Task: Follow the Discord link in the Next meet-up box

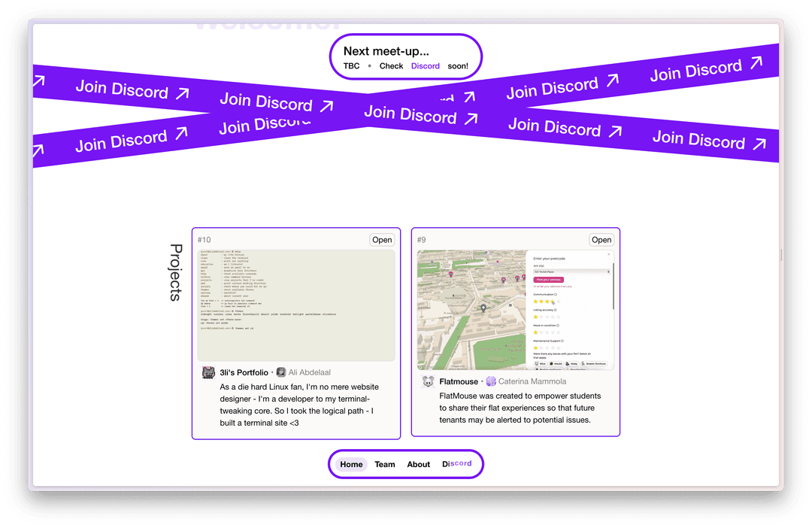Action: pos(426,66)
